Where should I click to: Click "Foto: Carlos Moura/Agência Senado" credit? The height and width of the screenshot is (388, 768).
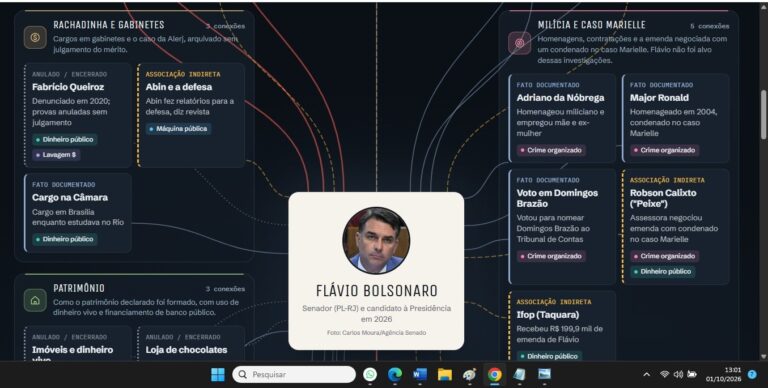click(x=376, y=333)
